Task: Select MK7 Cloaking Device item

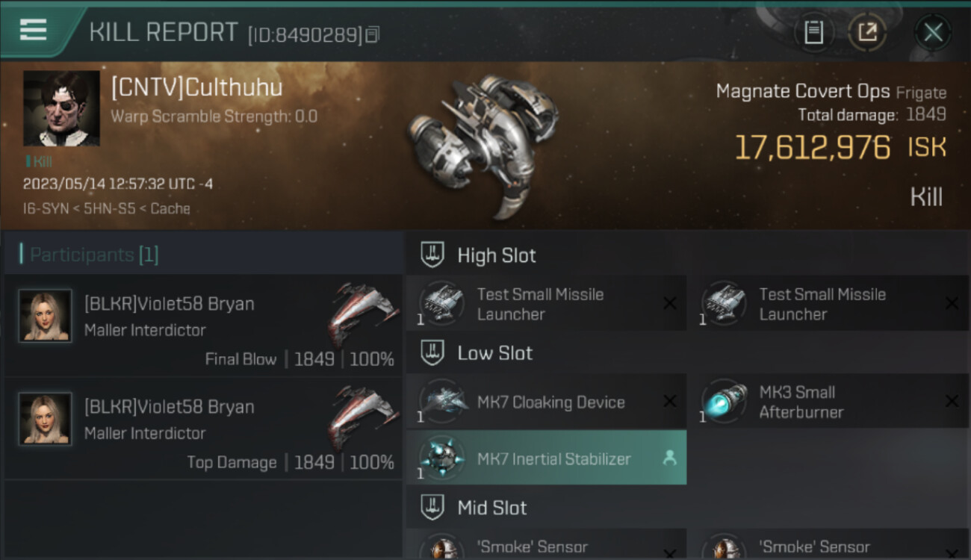Action: tap(550, 402)
